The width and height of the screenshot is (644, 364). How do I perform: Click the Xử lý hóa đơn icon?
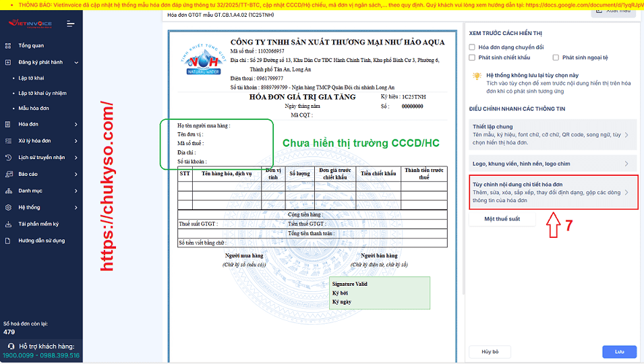pyautogui.click(x=8, y=141)
